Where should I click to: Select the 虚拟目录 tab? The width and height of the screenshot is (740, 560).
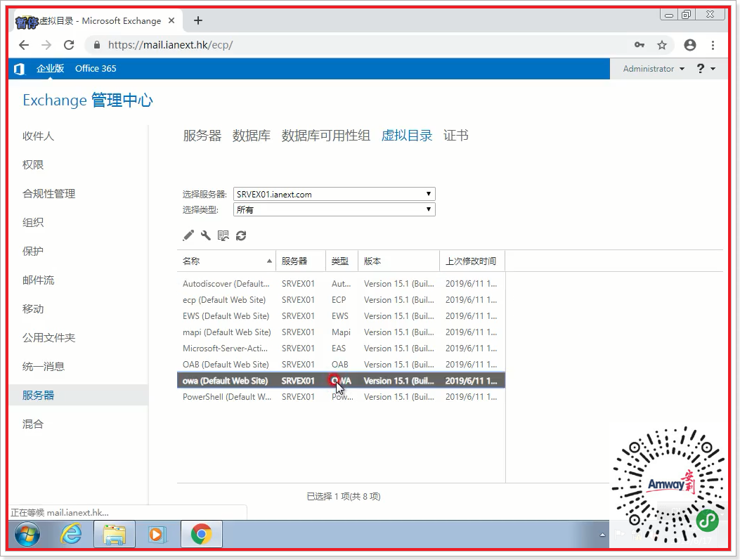pos(407,136)
